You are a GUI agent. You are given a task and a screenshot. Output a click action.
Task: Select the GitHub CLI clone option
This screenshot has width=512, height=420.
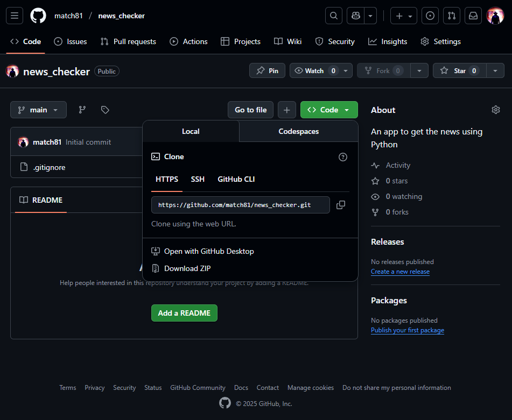click(236, 180)
